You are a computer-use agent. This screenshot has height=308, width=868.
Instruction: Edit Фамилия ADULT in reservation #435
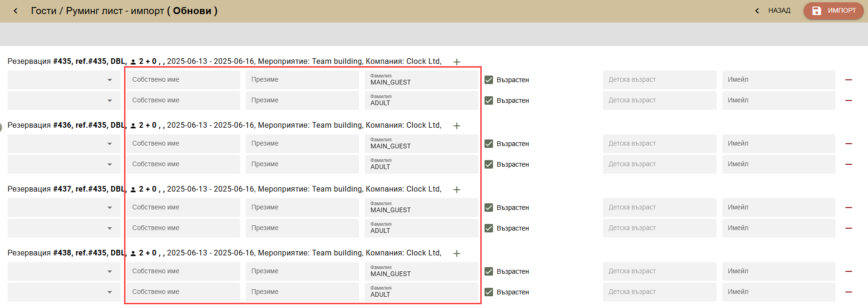(421, 100)
